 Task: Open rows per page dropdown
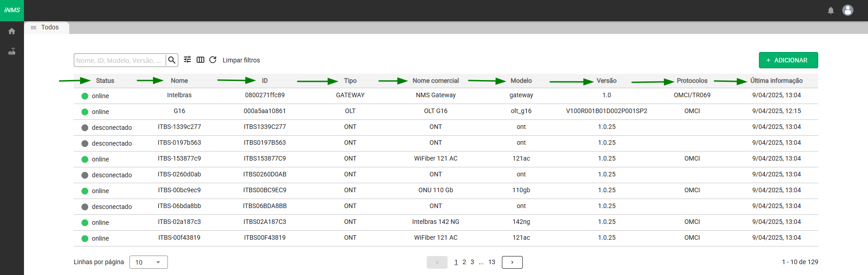[x=148, y=262]
